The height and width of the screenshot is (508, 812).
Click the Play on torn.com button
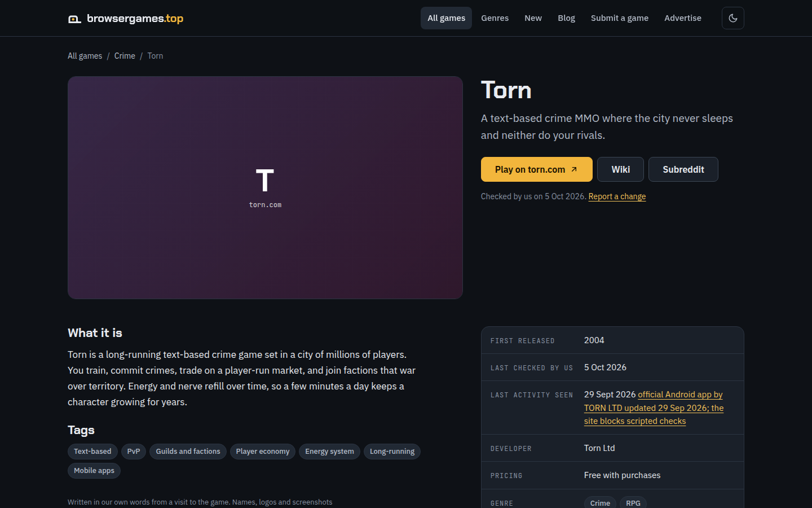coord(536,169)
